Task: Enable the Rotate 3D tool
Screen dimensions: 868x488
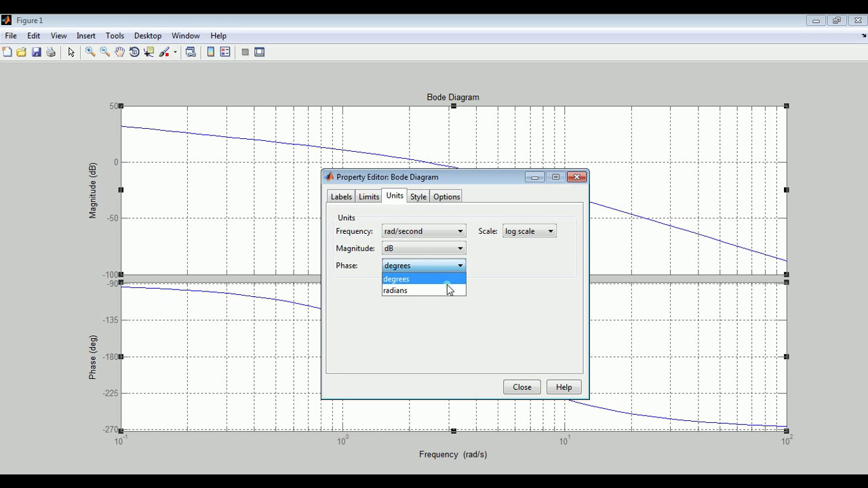Action: (x=134, y=52)
